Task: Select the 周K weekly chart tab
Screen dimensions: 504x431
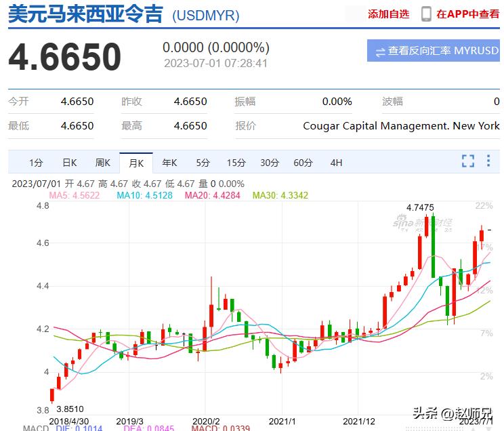Action: pos(102,163)
